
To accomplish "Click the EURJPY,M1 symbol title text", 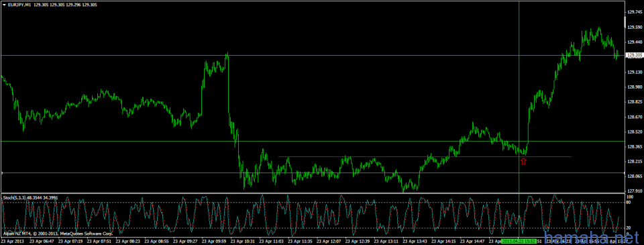I will coord(20,5).
